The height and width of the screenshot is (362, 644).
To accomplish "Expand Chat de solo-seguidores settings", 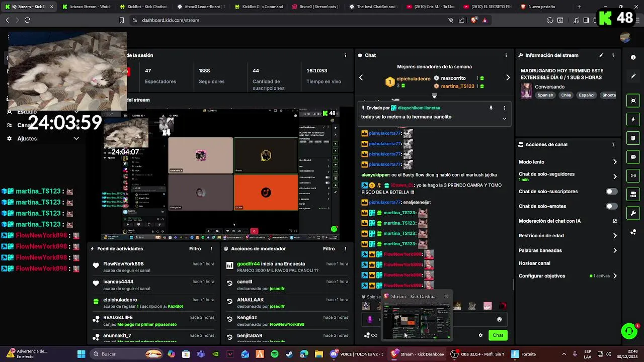I will pyautogui.click(x=615, y=176).
